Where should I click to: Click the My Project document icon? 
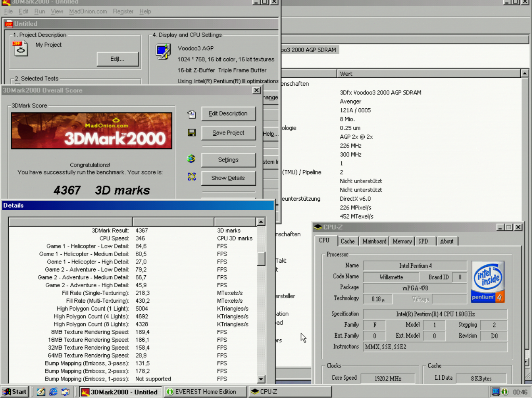pyautogui.click(x=20, y=48)
